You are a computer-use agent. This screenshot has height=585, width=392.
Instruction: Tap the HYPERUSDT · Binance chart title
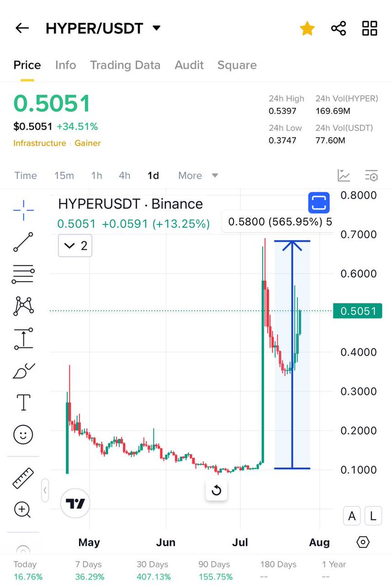(x=131, y=204)
